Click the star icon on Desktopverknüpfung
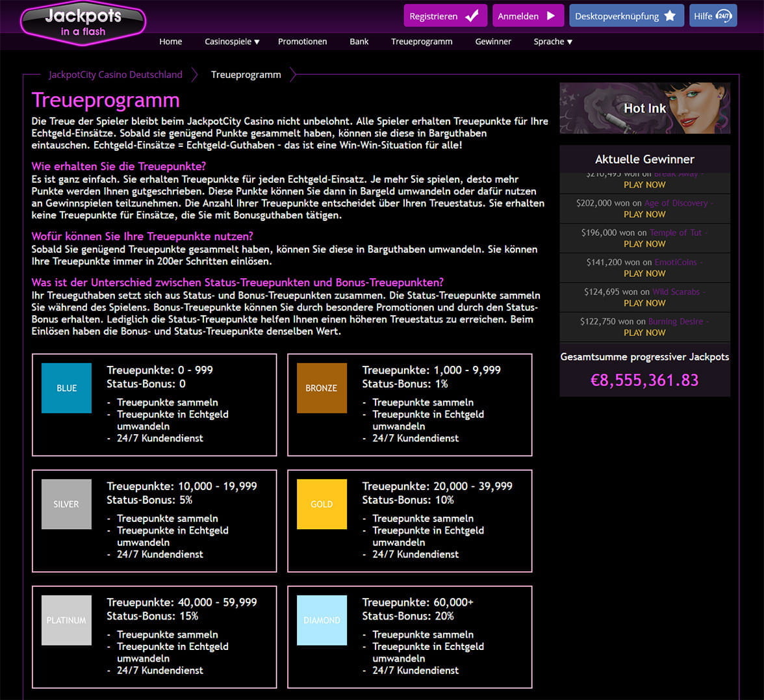 click(x=670, y=16)
